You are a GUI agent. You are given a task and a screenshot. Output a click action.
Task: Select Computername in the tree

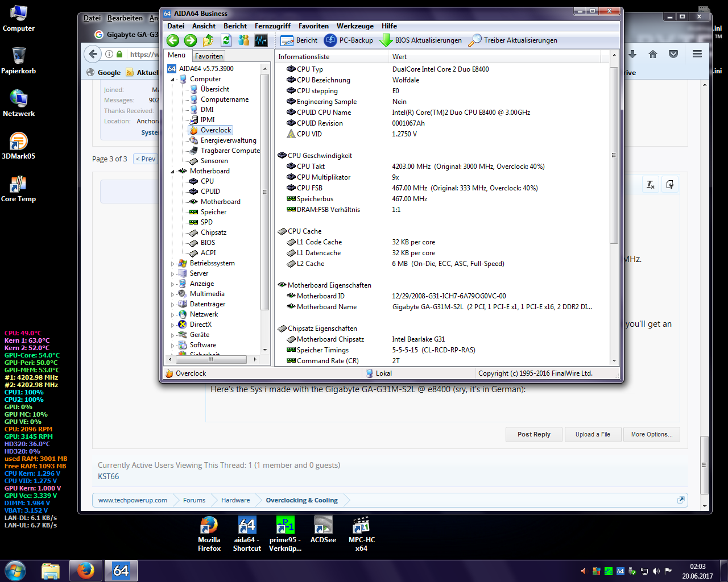224,99
